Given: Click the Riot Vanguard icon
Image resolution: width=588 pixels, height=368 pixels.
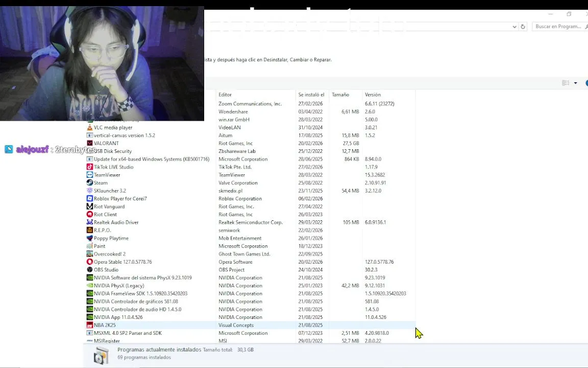Looking at the screenshot, I should coord(90,206).
